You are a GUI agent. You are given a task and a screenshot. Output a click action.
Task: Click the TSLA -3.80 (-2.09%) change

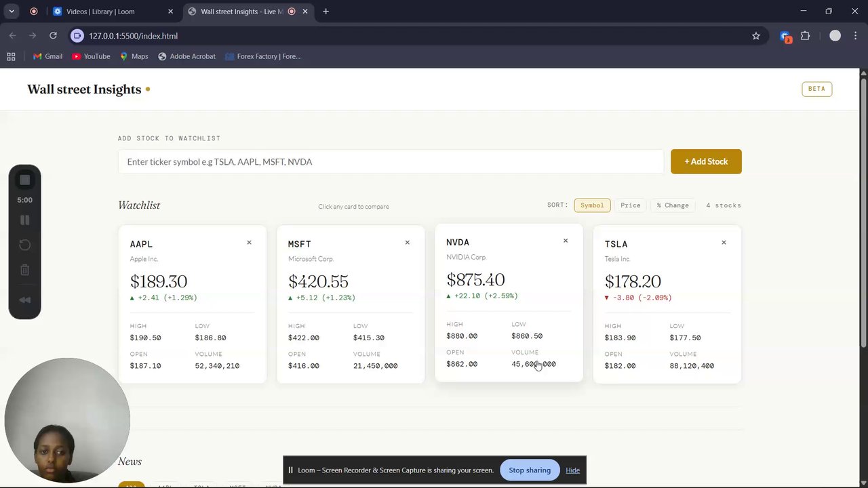638,298
